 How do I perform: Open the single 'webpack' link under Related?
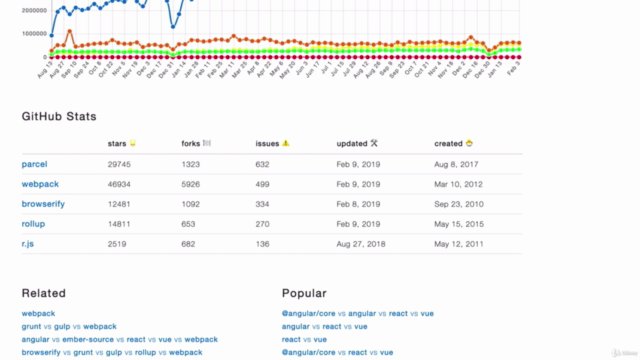[x=38, y=313]
